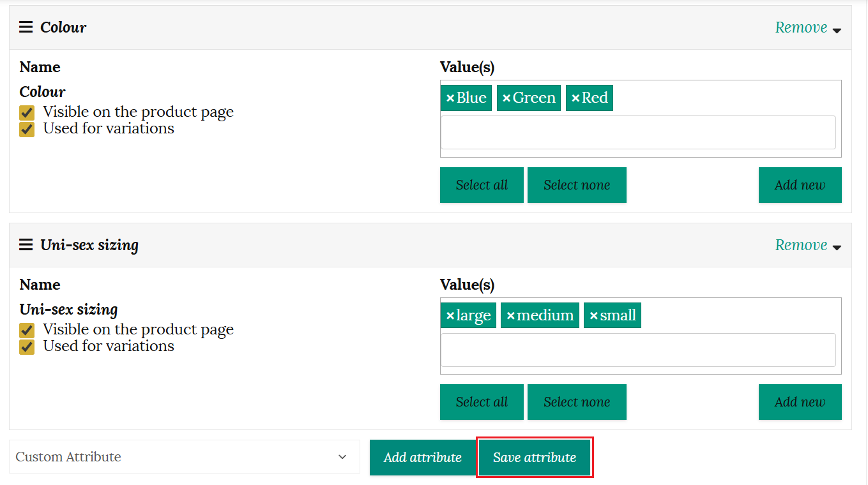The width and height of the screenshot is (868, 485).
Task: Add new Uni-sex sizing value
Action: tap(800, 402)
